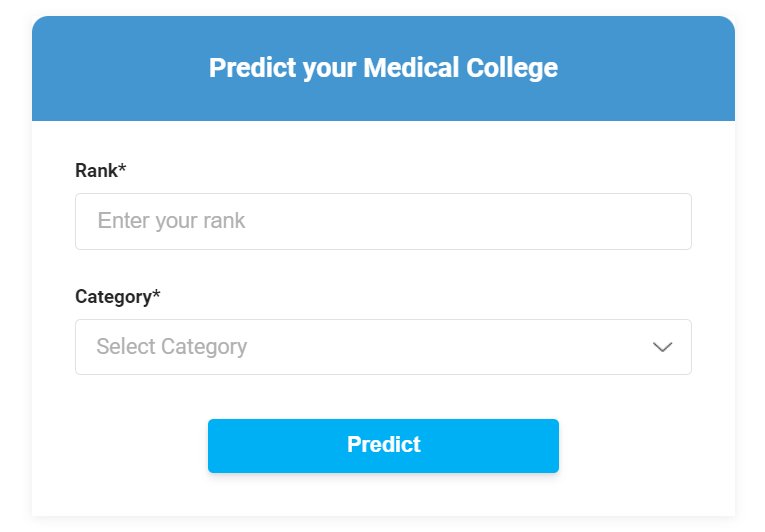Open the Select Category dropdown
Image resolution: width=765 pixels, height=532 pixels.
tap(383, 347)
